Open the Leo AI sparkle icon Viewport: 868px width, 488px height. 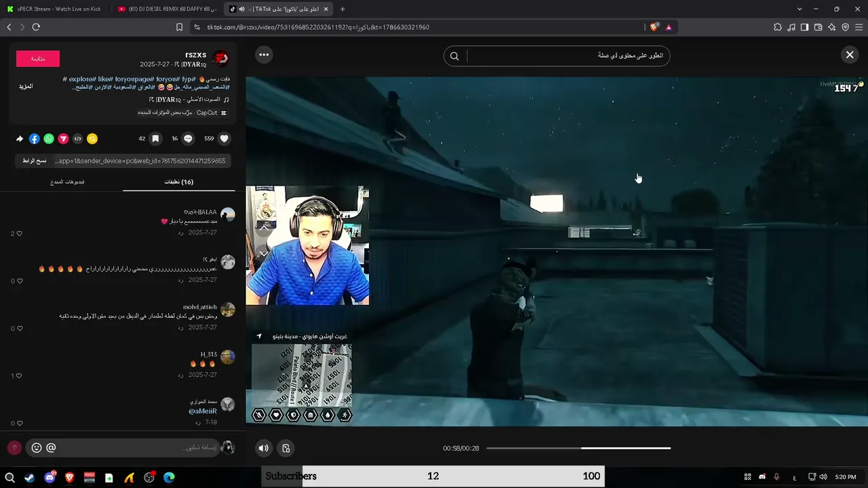(x=831, y=27)
